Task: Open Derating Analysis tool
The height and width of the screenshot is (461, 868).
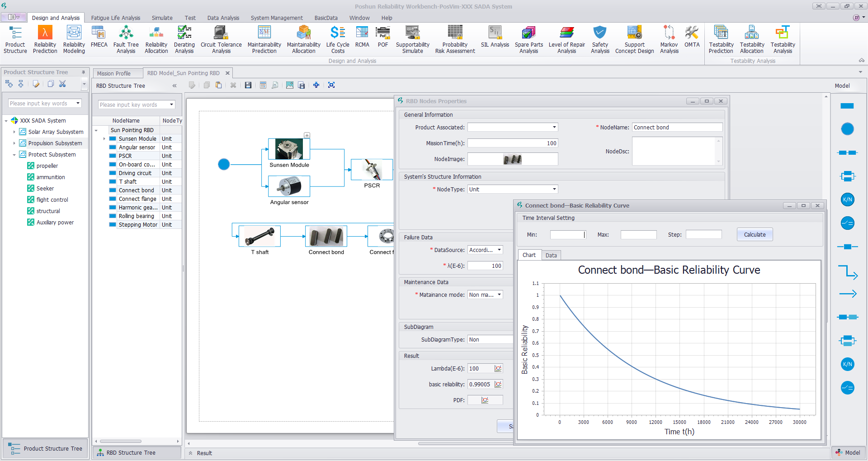Action: 184,40
